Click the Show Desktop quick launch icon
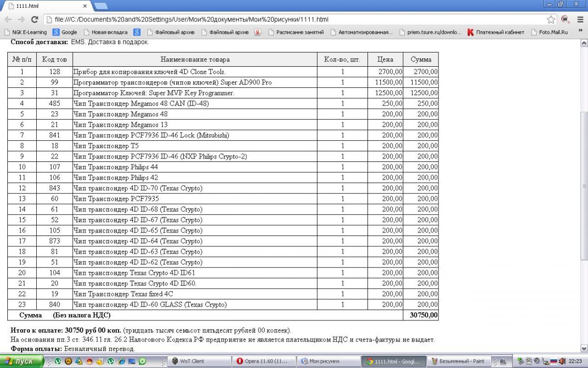Viewport: 588px width, 368px height. point(132,361)
